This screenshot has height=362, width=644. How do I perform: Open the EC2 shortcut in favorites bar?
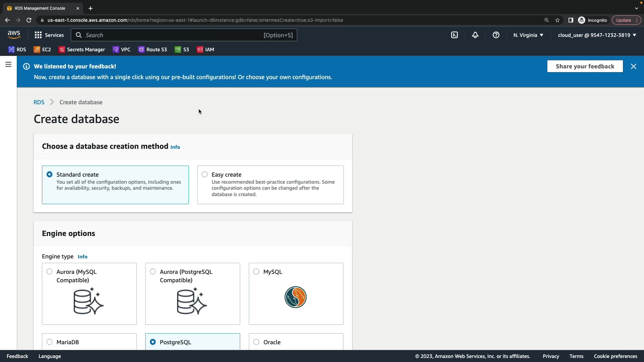42,50
